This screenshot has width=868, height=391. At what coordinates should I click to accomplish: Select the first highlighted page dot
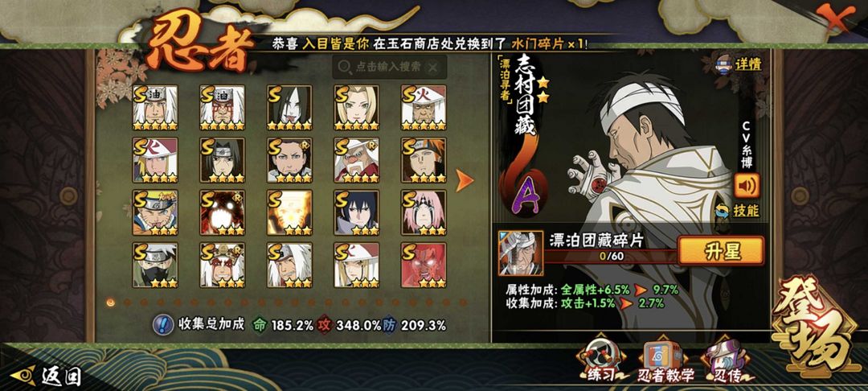(x=111, y=303)
